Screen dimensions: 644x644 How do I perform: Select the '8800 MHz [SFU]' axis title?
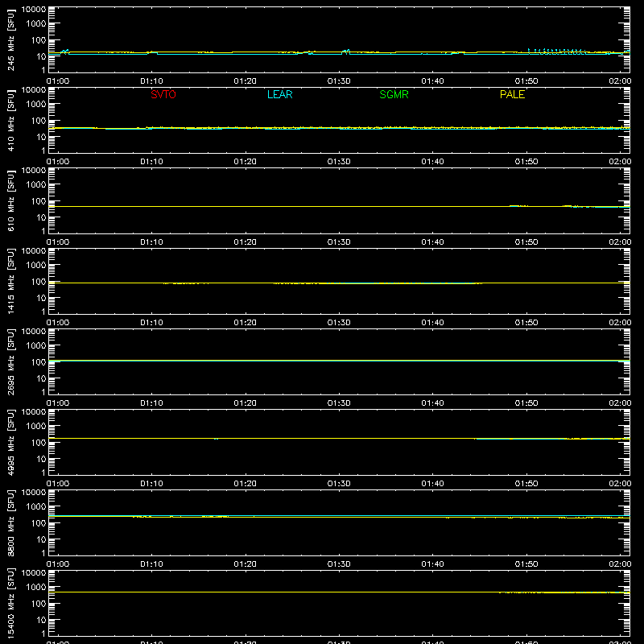(x=10, y=522)
